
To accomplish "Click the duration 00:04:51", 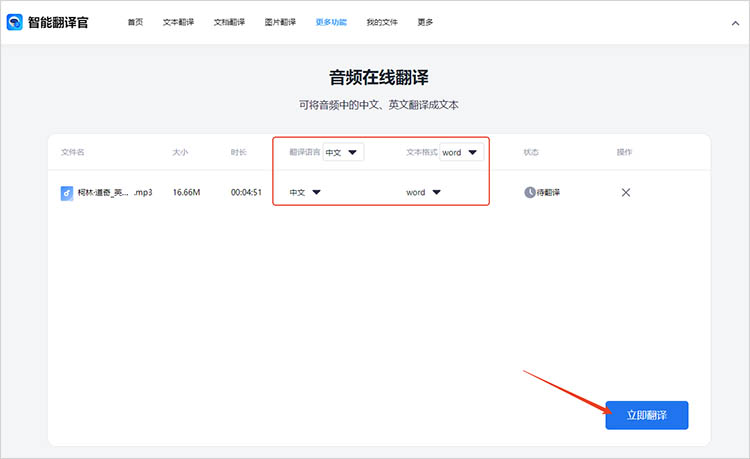I will coord(246,192).
